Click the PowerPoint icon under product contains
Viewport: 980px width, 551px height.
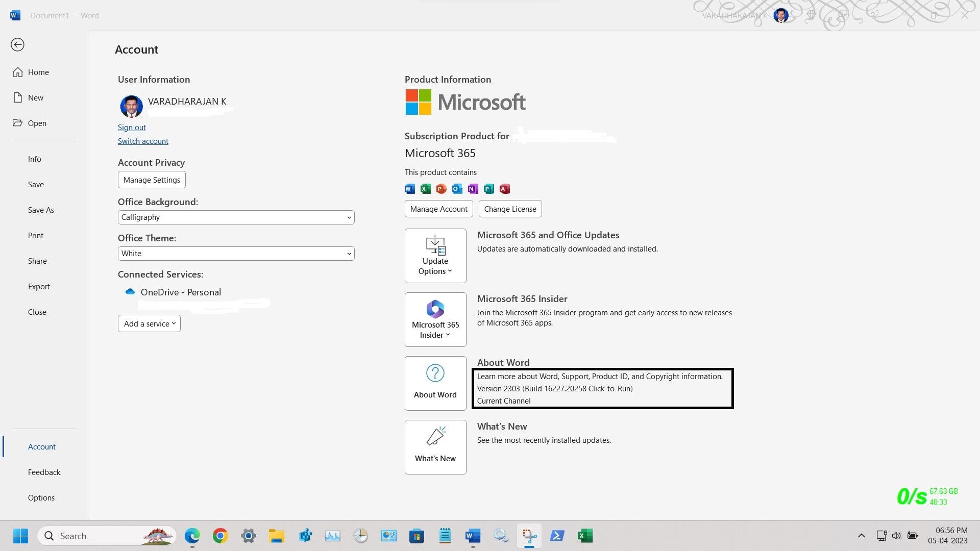441,189
